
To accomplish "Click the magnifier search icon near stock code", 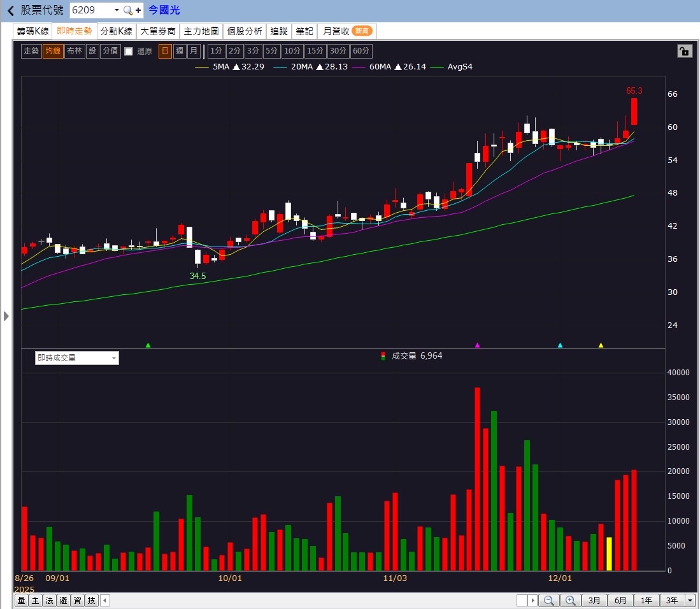I will [128, 10].
